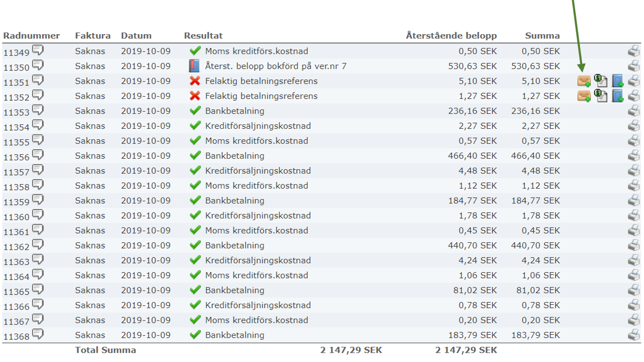The height and width of the screenshot is (362, 644).
Task: Click the red X status on row 11351
Action: 195,81
